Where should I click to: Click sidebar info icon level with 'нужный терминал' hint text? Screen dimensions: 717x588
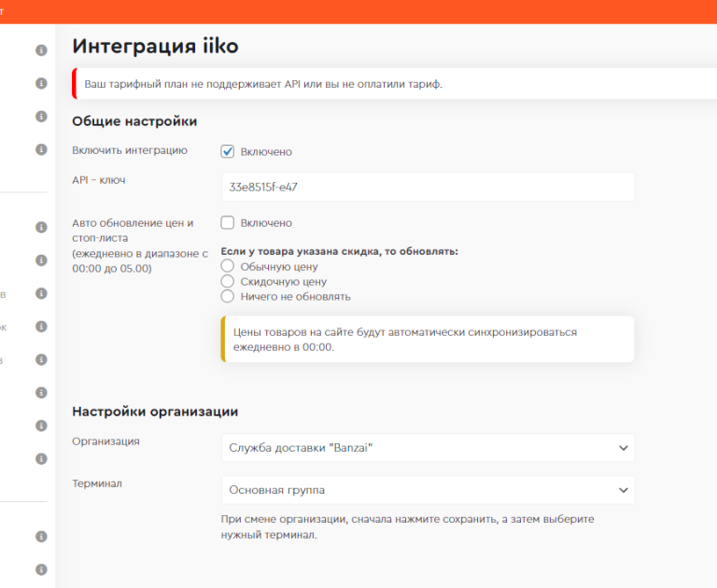(41, 537)
